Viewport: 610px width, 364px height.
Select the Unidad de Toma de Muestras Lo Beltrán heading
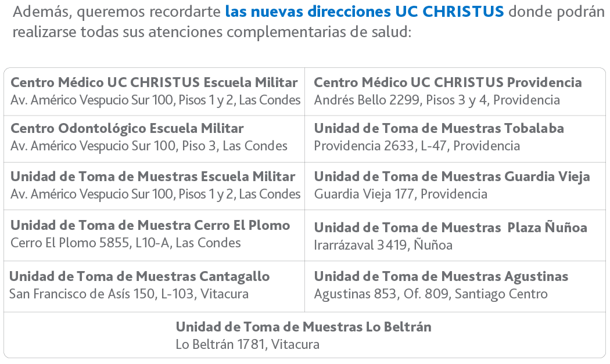303,327
